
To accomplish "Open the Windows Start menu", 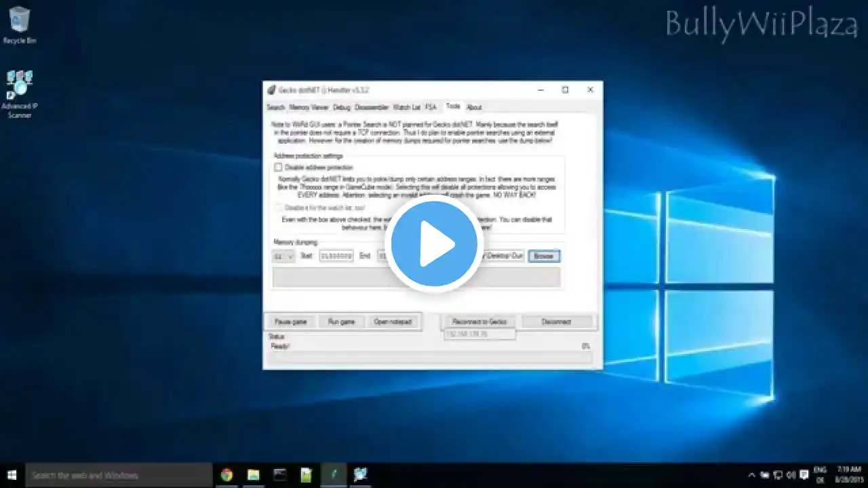I will click(12, 475).
